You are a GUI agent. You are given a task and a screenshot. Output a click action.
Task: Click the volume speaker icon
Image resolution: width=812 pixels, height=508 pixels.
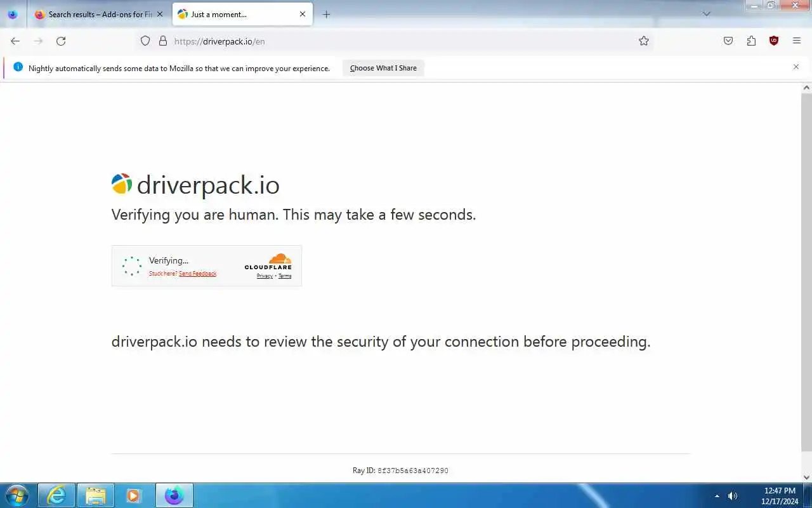pyautogui.click(x=733, y=496)
